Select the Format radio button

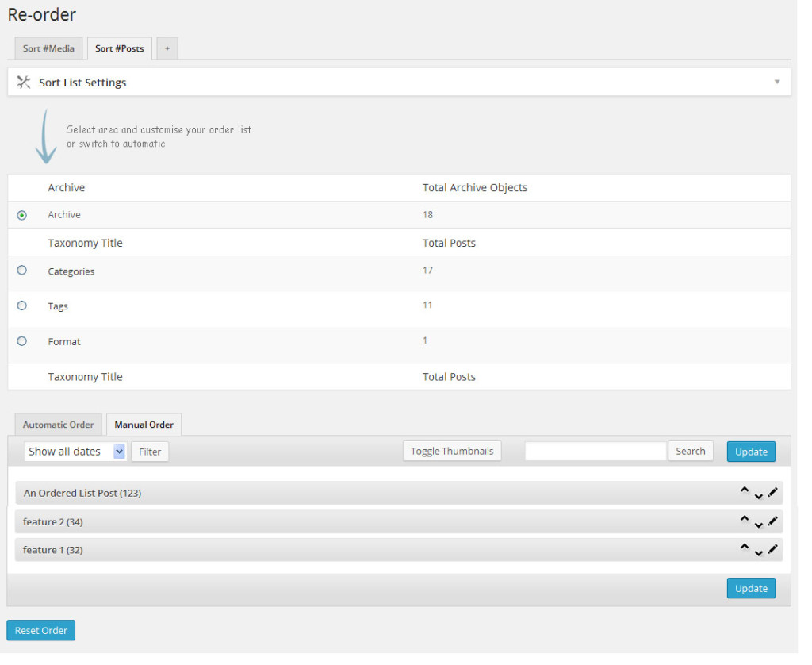[x=22, y=347]
